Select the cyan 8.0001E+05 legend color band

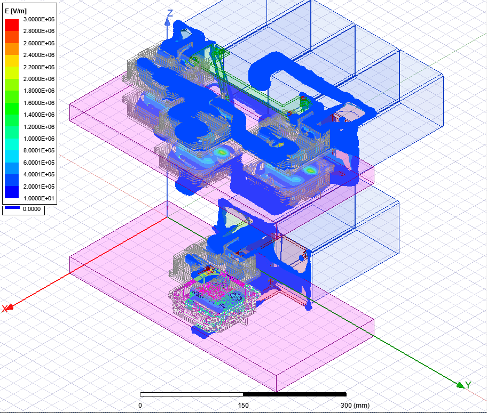point(12,156)
